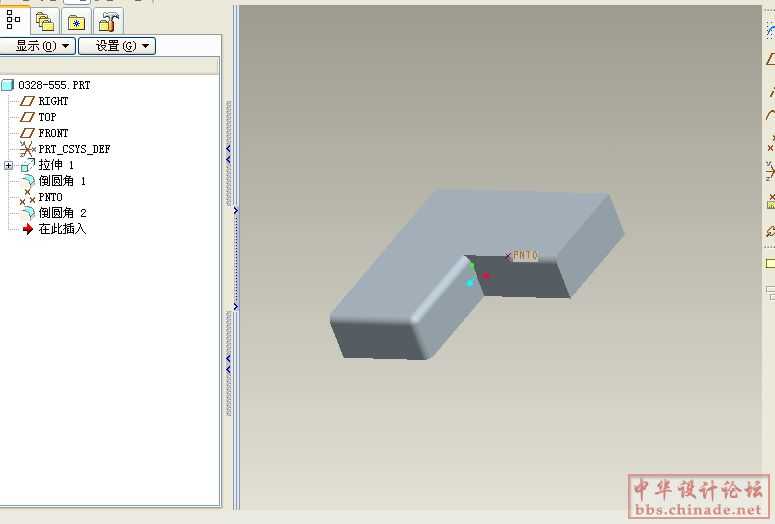Select the Datum Axis tool
775x524 pixels.
(x=771, y=90)
